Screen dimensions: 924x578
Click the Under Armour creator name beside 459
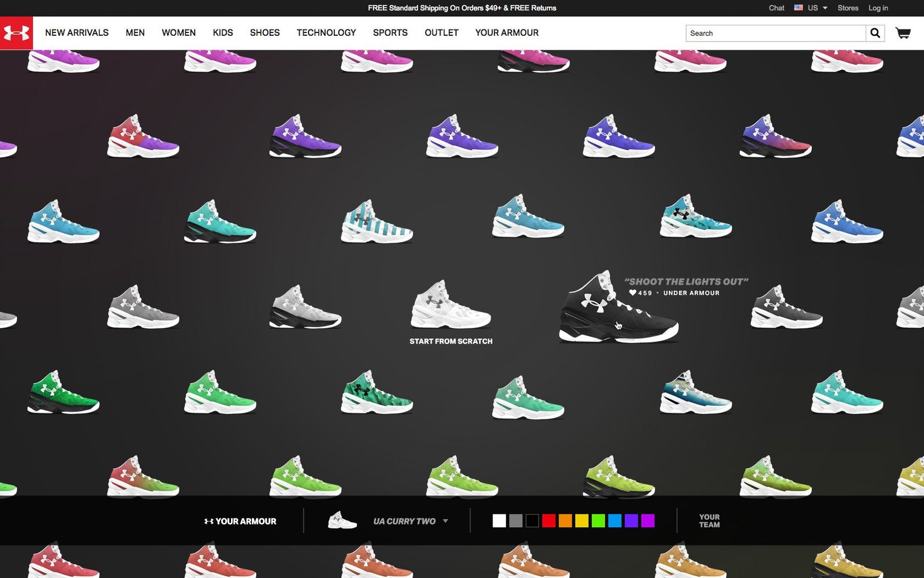[691, 293]
